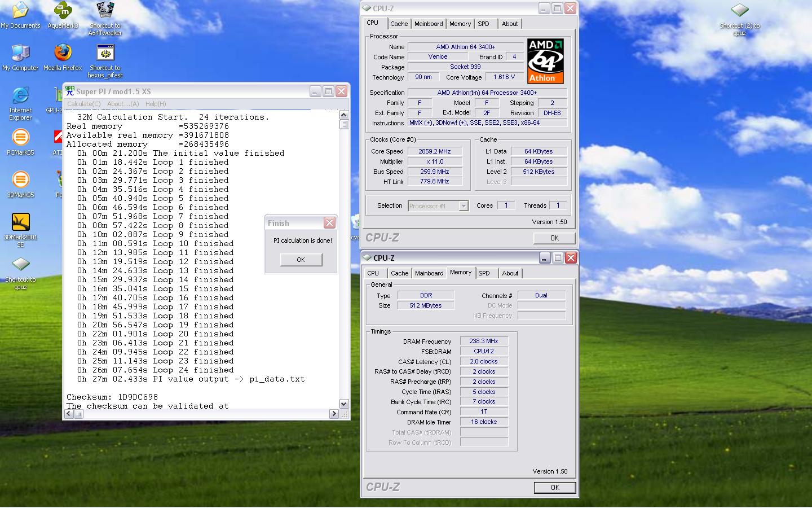Open 3DMark2001 SE desktop icon
The image size is (812, 508).
click(x=20, y=230)
